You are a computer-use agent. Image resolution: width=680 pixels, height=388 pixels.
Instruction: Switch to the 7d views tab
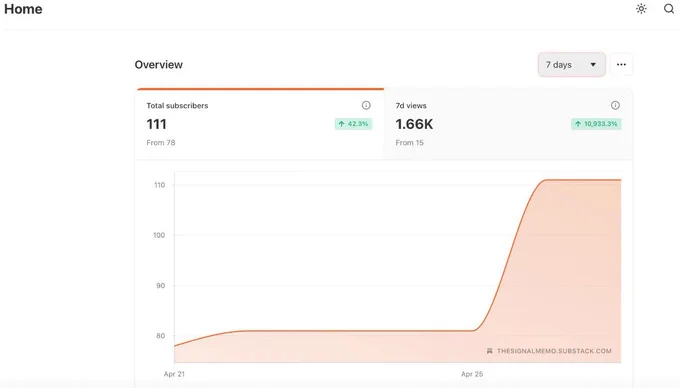coord(508,124)
